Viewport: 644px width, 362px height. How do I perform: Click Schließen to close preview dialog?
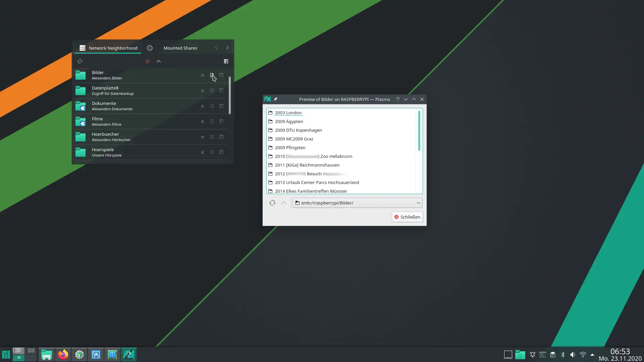coord(407,217)
